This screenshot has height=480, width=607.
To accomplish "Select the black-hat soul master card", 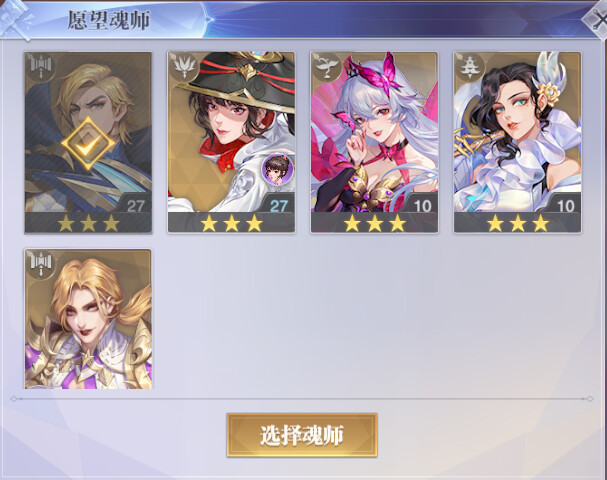I will pyautogui.click(x=231, y=142).
